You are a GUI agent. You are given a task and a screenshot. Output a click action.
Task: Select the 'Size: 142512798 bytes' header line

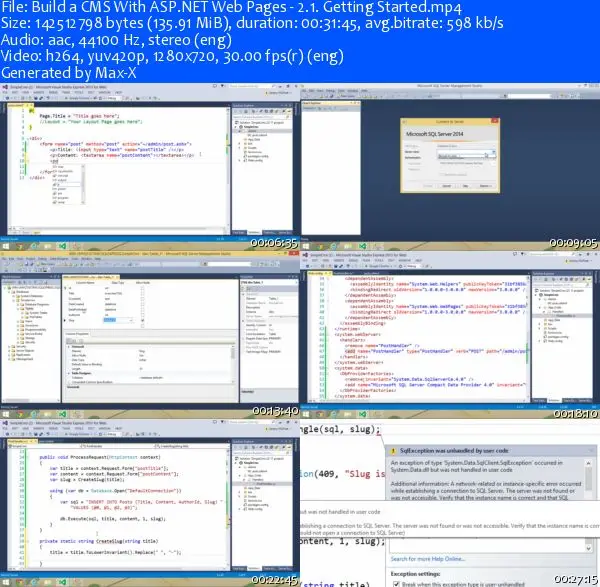[252, 23]
